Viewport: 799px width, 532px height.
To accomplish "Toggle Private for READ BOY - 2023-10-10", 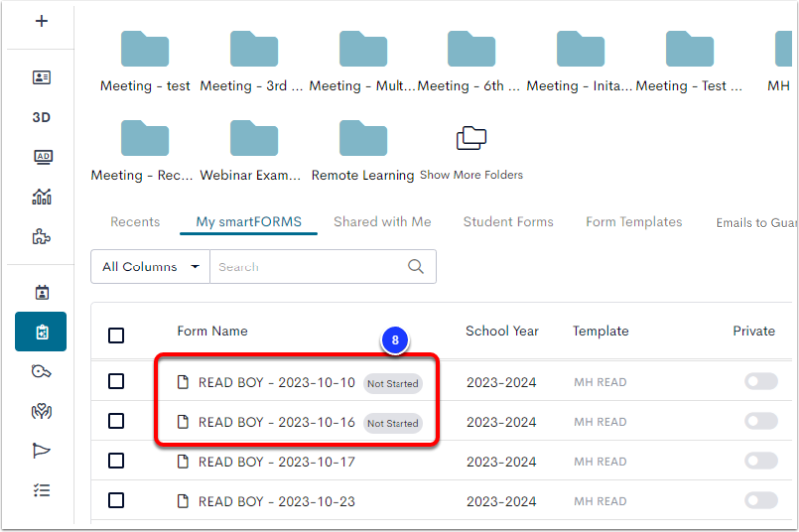I will tap(761, 381).
